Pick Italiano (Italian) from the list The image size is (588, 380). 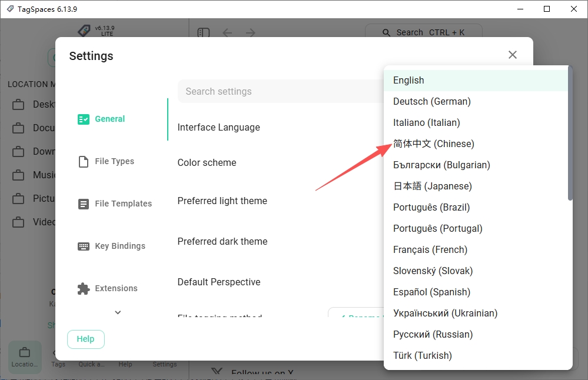coord(476,122)
